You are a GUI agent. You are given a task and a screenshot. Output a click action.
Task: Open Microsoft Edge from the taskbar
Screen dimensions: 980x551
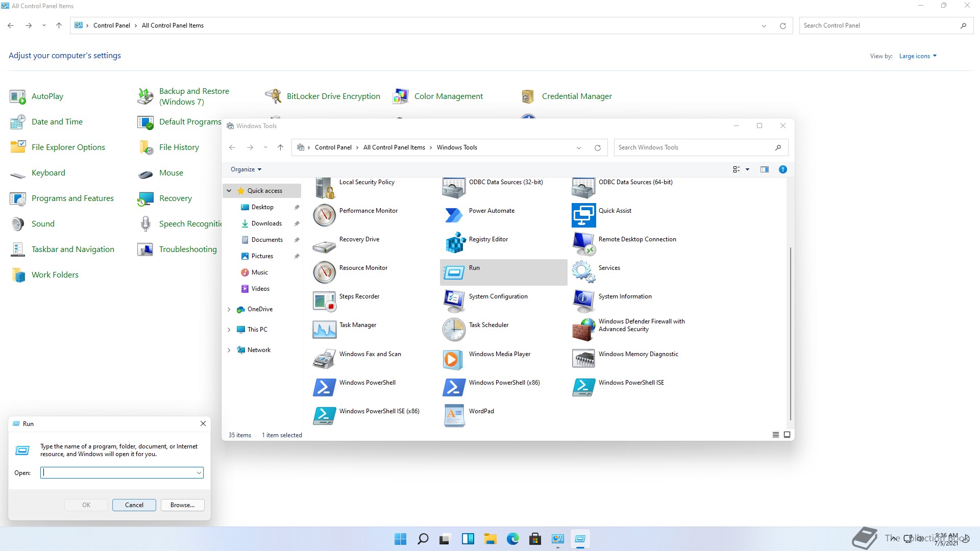click(513, 539)
